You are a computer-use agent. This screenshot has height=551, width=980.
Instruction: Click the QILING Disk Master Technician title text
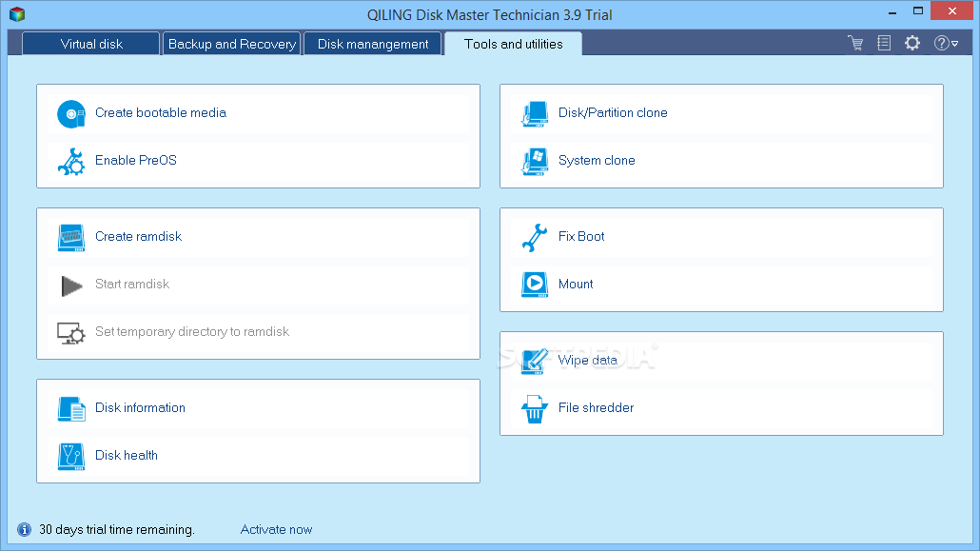489,15
